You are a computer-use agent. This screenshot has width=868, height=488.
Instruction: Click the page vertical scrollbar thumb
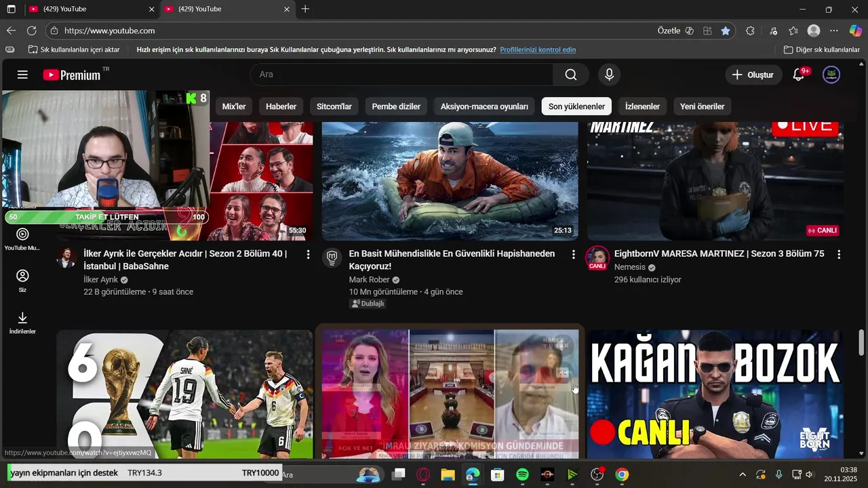(x=861, y=342)
